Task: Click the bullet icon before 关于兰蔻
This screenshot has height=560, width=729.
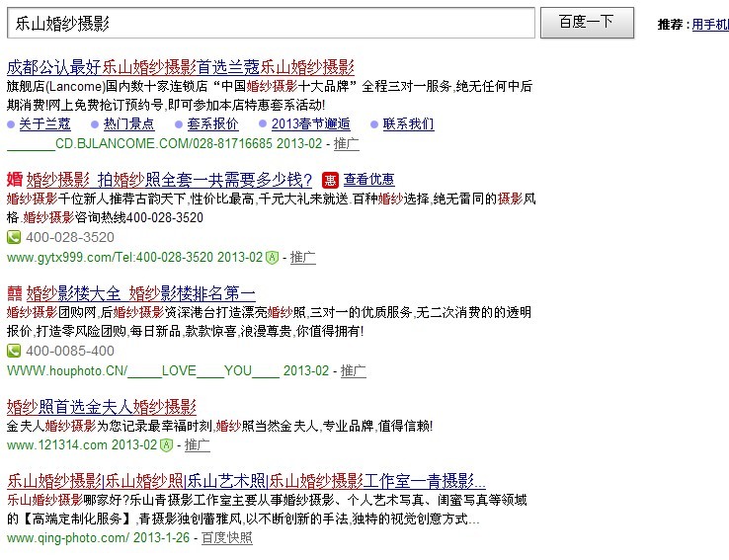Action: click(11, 124)
